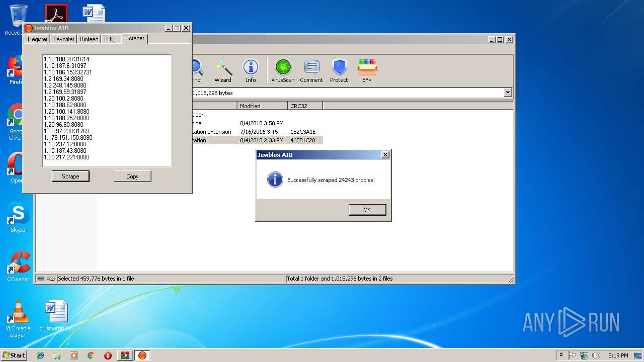Launch Skype from desktop
The height and width of the screenshot is (362, 644).
coord(18,218)
